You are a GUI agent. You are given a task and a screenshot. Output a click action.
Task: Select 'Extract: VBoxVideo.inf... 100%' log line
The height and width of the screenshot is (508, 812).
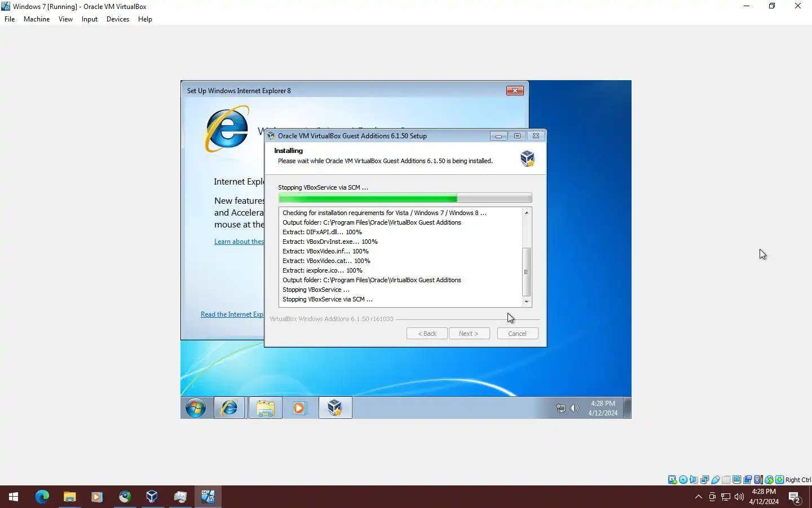click(x=325, y=251)
